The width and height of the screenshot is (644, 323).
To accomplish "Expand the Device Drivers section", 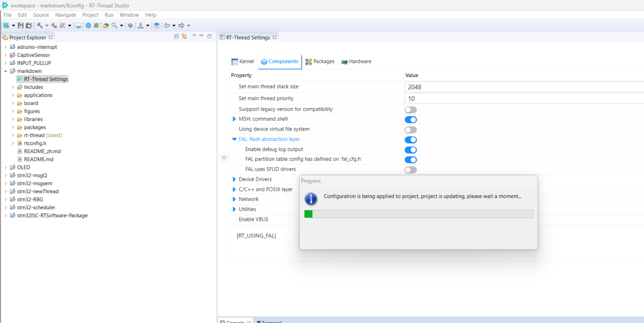I will [235, 179].
